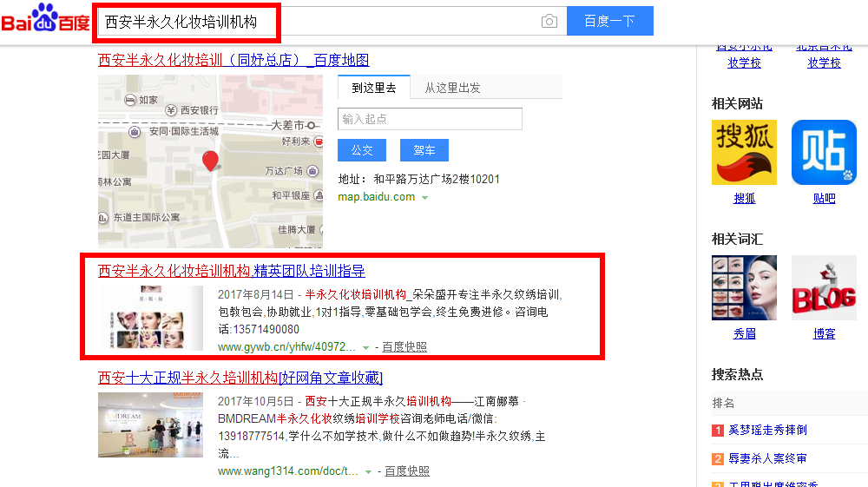Click 东道主国际公寓 marker on map
868x487 pixels.
(x=103, y=218)
